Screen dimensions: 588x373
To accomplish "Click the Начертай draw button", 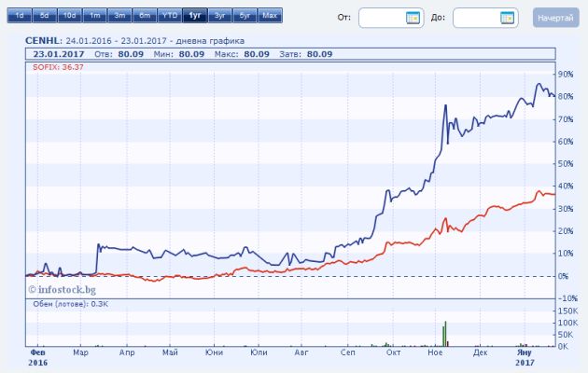I will coord(555,18).
